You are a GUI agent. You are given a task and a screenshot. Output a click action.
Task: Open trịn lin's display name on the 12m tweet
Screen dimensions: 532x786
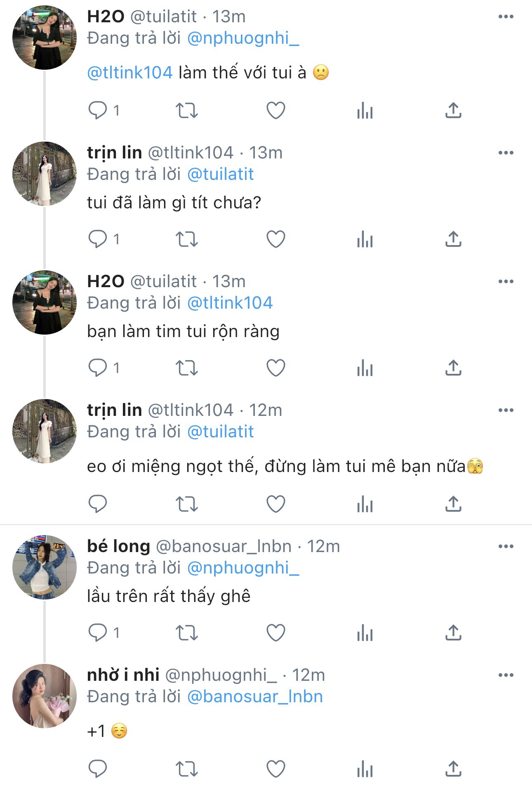[114, 410]
